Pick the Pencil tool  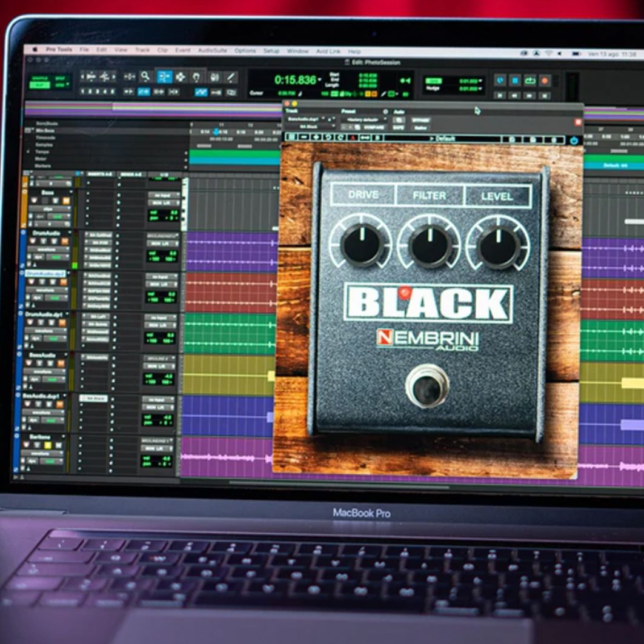(x=231, y=77)
